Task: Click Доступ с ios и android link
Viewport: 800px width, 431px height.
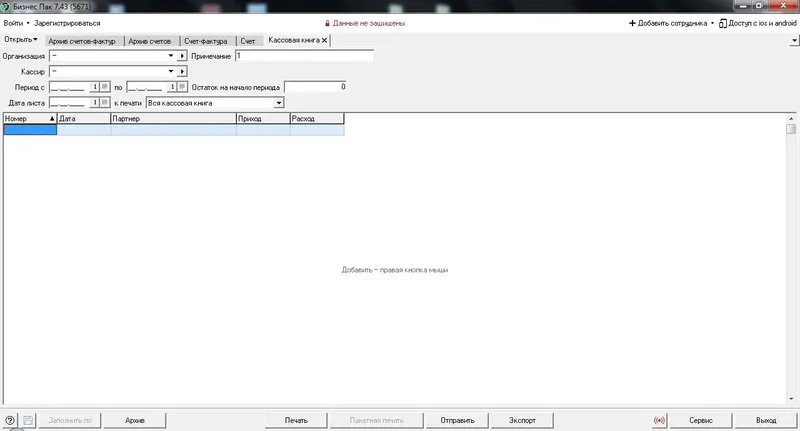Action: 758,23
